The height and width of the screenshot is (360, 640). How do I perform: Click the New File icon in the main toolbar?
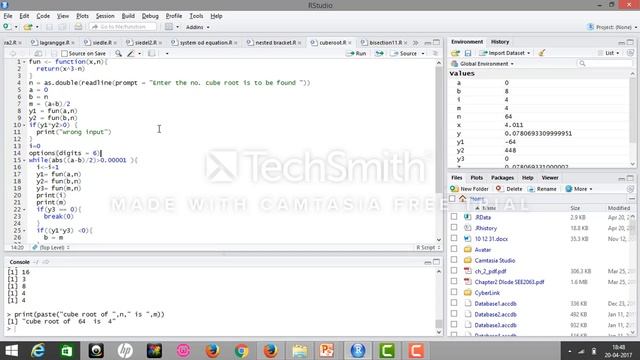[x=7, y=27]
